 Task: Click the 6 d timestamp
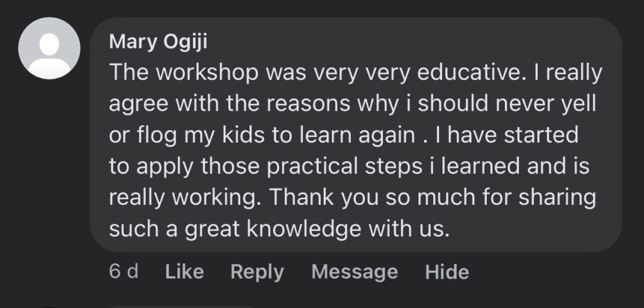123,272
